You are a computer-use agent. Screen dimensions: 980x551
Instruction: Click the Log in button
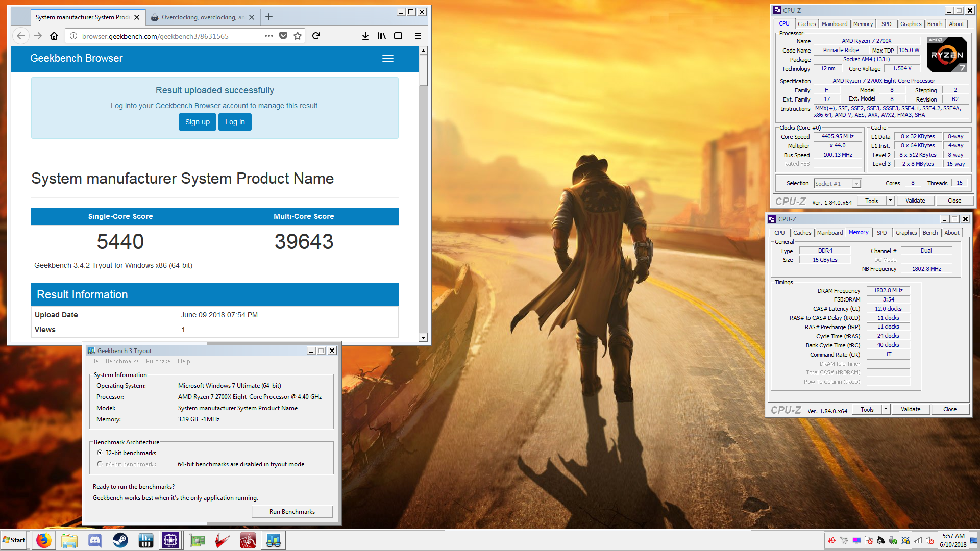point(235,122)
